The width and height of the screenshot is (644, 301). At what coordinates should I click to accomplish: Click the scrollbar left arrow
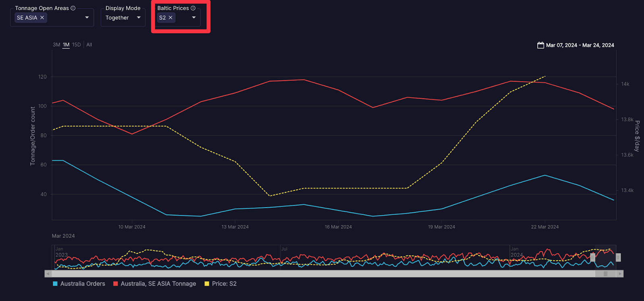click(48, 274)
